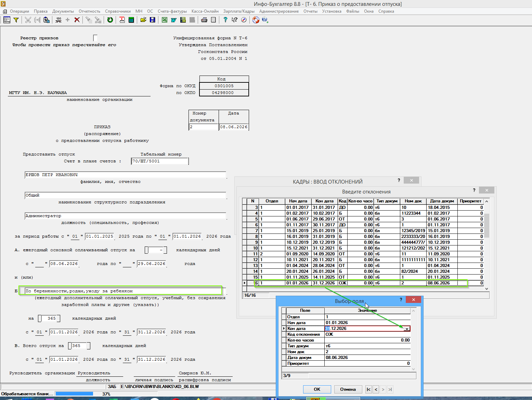Open the calendar icon in the toolbar
532x400 pixels.
click(122, 20)
